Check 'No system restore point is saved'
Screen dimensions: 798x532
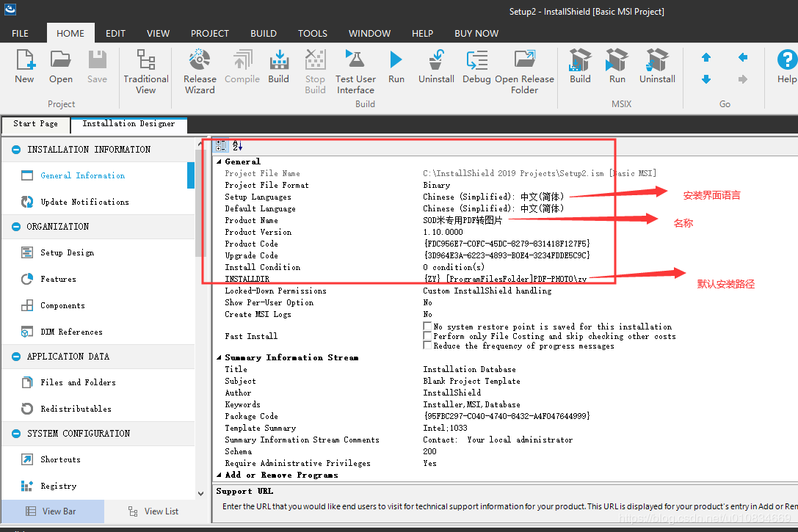[x=427, y=326]
